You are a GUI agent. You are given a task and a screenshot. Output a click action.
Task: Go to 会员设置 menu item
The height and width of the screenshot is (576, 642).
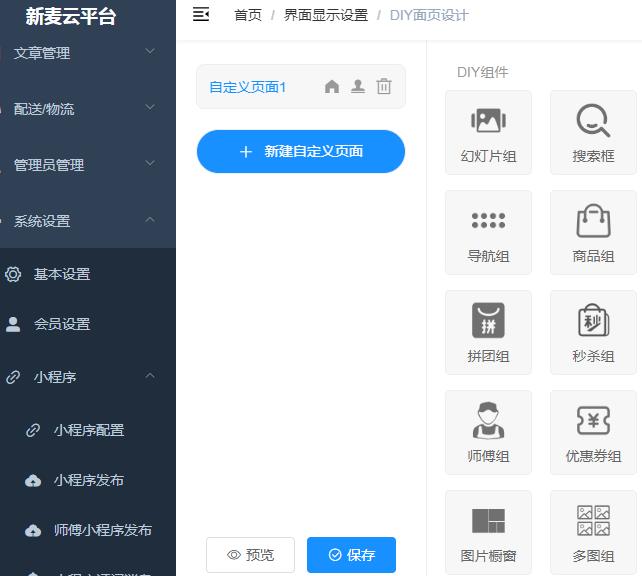62,324
